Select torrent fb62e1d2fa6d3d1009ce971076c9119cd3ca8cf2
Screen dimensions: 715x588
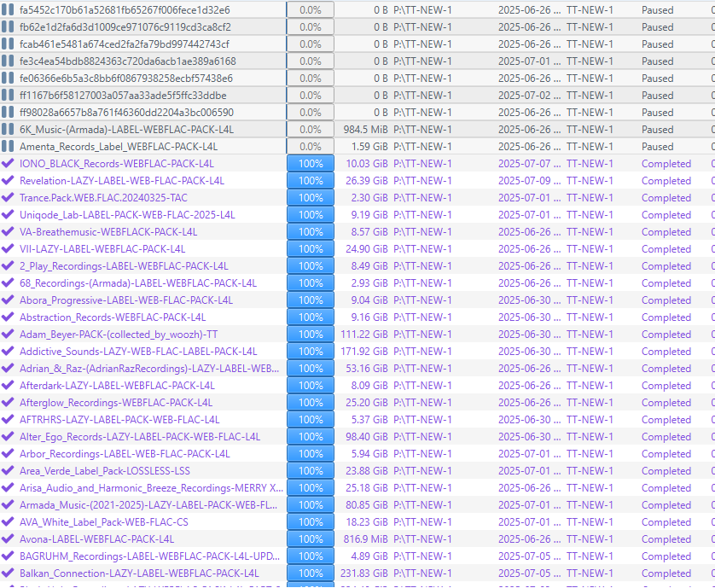pyautogui.click(x=125, y=27)
